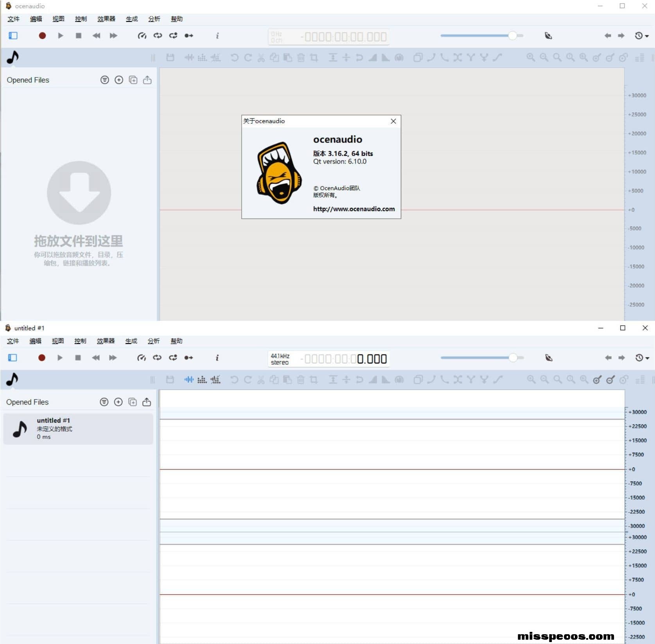Switch to waveform view in untitled #1 window
655x644 pixels.
pyautogui.click(x=189, y=380)
